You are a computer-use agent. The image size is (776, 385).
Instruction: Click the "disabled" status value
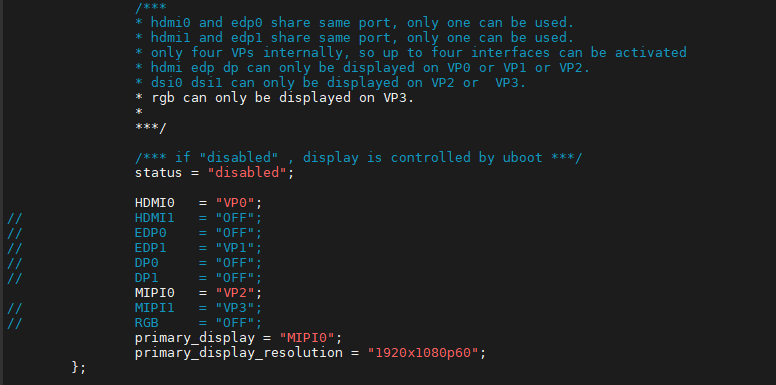(x=247, y=173)
